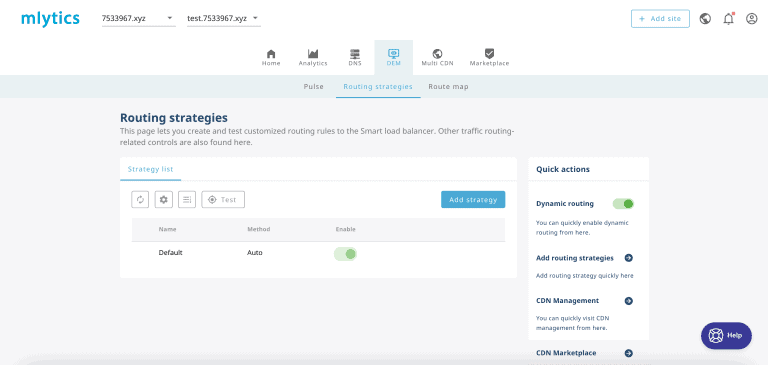Click the Enable column header
The height and width of the screenshot is (365, 768).
(x=346, y=229)
